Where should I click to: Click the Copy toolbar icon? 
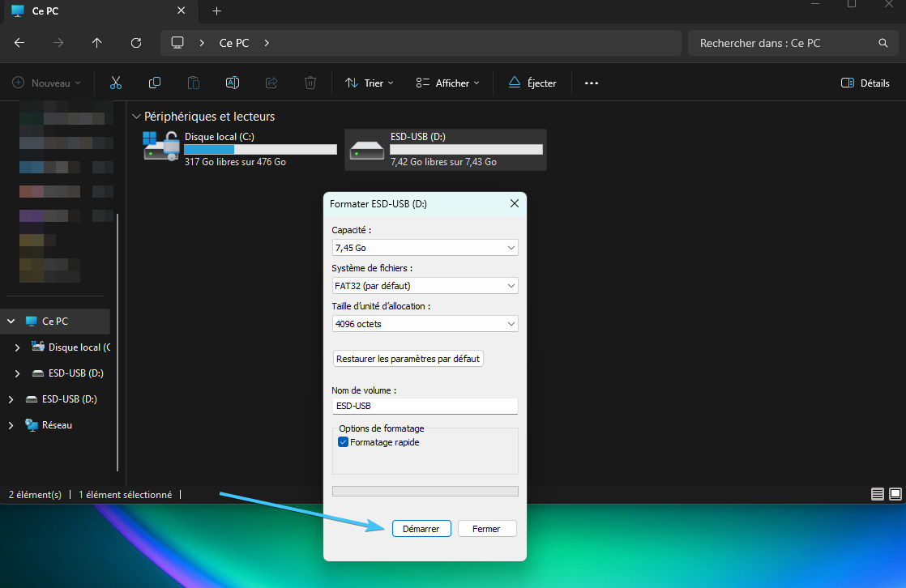pyautogui.click(x=154, y=83)
